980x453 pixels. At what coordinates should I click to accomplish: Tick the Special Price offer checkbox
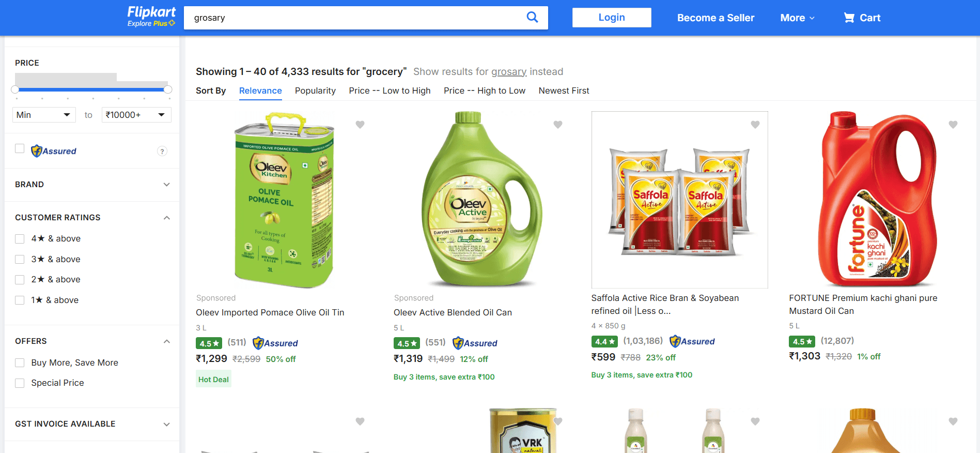20,383
